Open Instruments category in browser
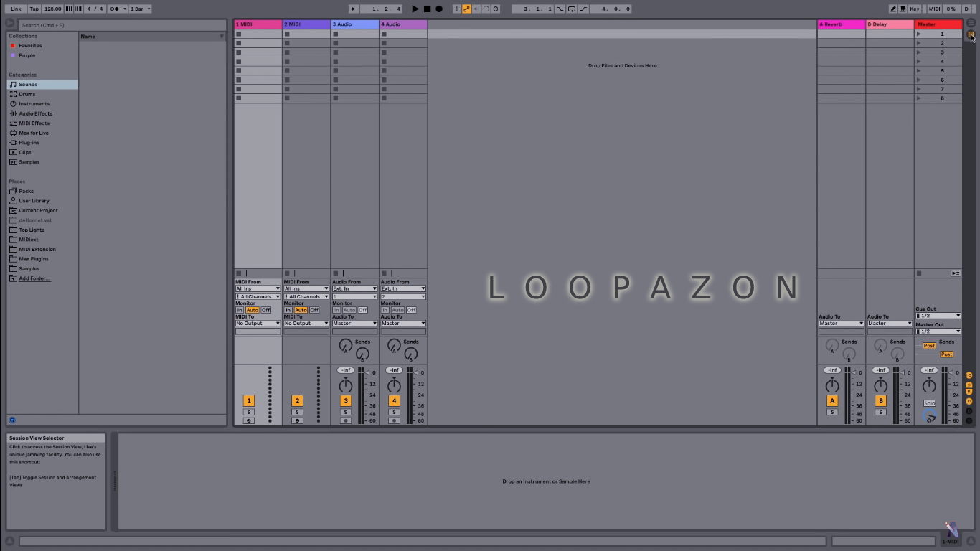The width and height of the screenshot is (980, 551). 42,104
